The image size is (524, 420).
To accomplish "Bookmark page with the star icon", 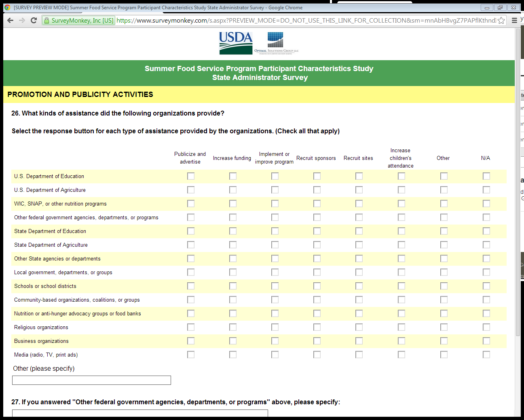I will pos(501,21).
